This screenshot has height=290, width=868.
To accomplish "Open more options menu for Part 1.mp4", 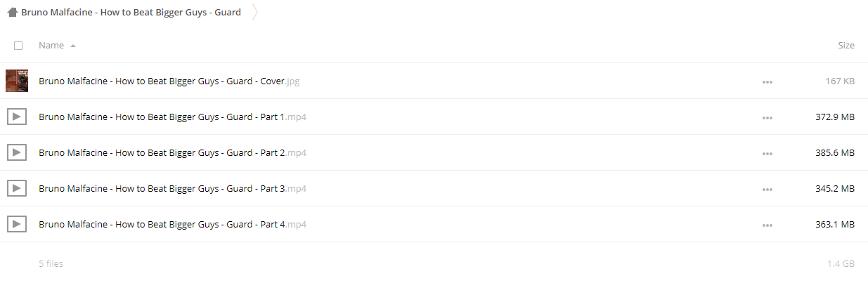I will tap(767, 117).
